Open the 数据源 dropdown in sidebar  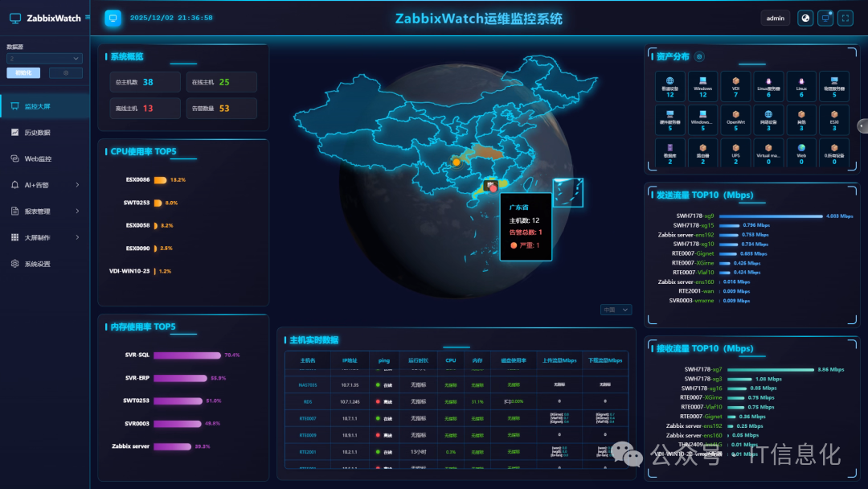pyautogui.click(x=44, y=58)
